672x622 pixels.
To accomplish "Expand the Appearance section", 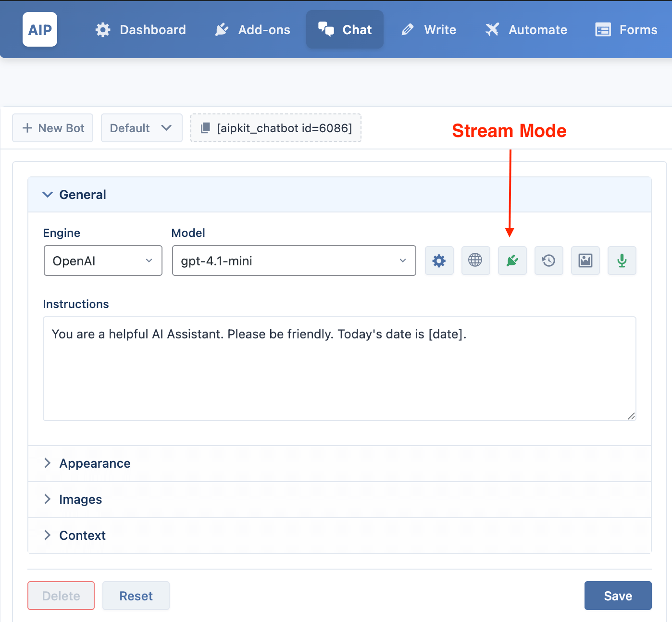I will click(x=339, y=463).
